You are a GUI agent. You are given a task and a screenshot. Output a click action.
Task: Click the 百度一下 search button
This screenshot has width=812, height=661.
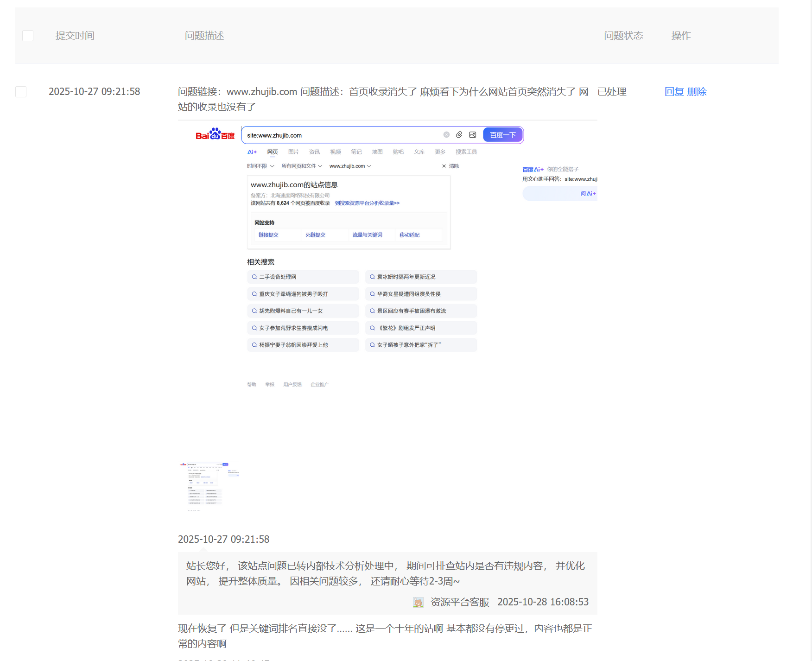[x=502, y=134]
